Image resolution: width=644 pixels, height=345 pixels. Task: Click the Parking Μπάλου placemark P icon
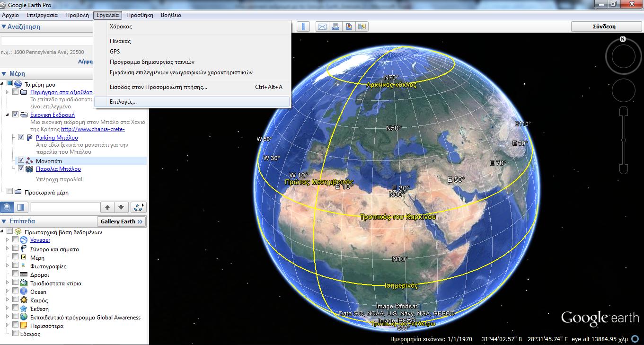coord(30,138)
